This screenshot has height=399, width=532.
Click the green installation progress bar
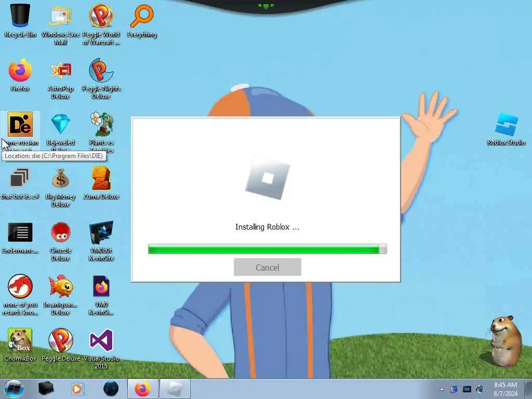click(268, 249)
